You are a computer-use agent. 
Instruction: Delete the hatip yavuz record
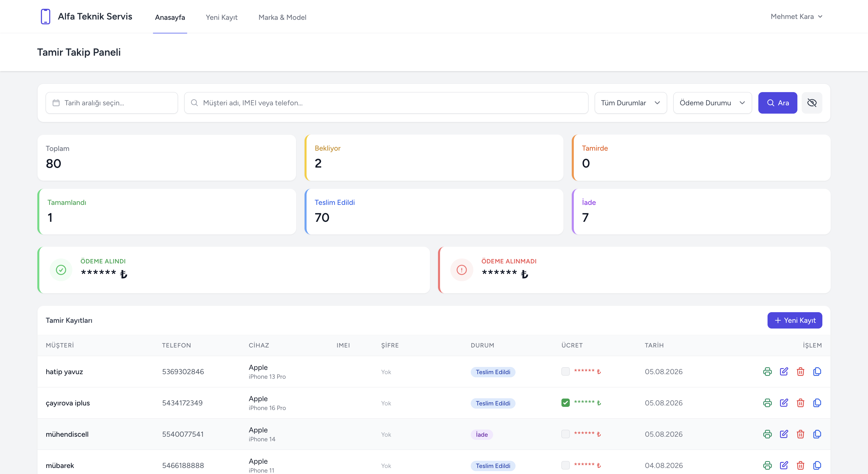tap(800, 372)
